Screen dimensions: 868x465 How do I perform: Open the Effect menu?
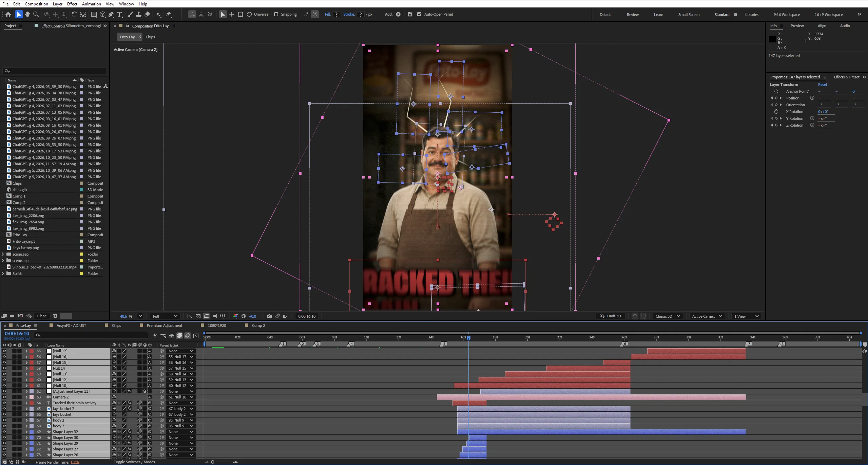[x=72, y=4]
